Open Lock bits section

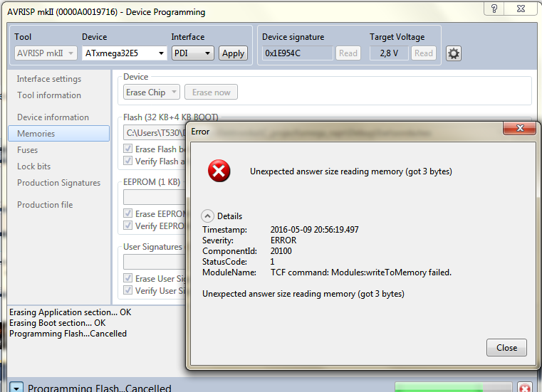coord(33,166)
